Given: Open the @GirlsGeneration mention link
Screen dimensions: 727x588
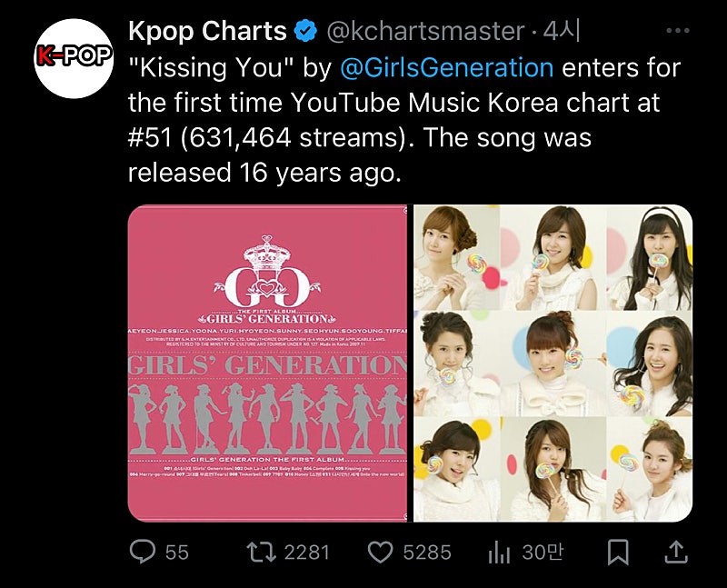Looking at the screenshot, I should [446, 67].
